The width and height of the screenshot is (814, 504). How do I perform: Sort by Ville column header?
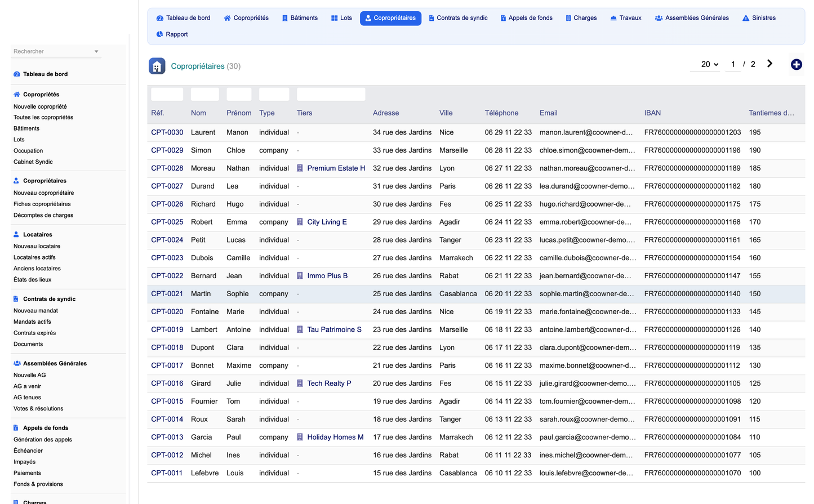click(446, 113)
